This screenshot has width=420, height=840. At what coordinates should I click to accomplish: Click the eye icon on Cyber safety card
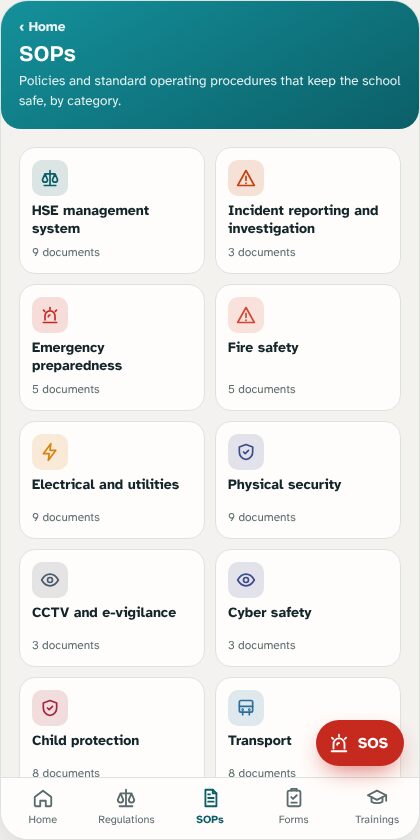coord(246,580)
